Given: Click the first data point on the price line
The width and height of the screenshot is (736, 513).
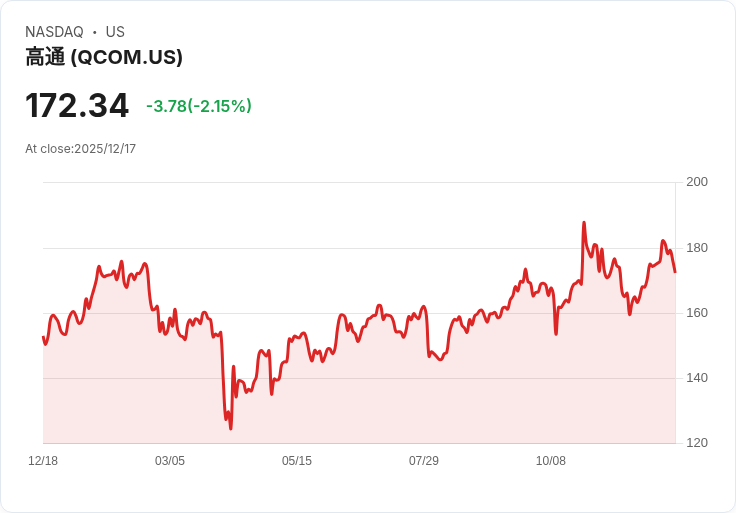Looking at the screenshot, I should click(x=43, y=337).
